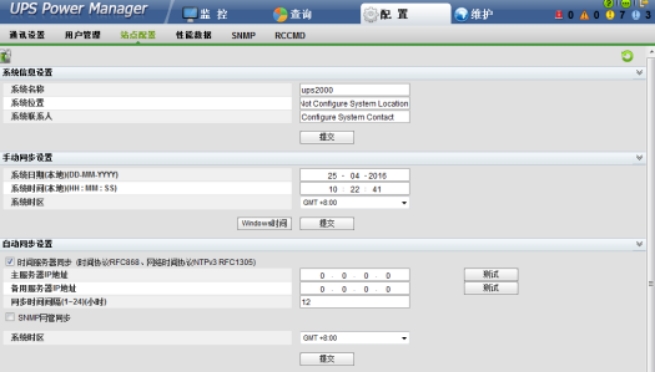Click the 系统联系人 input field
Image resolution: width=655 pixels, height=373 pixels.
tap(354, 117)
